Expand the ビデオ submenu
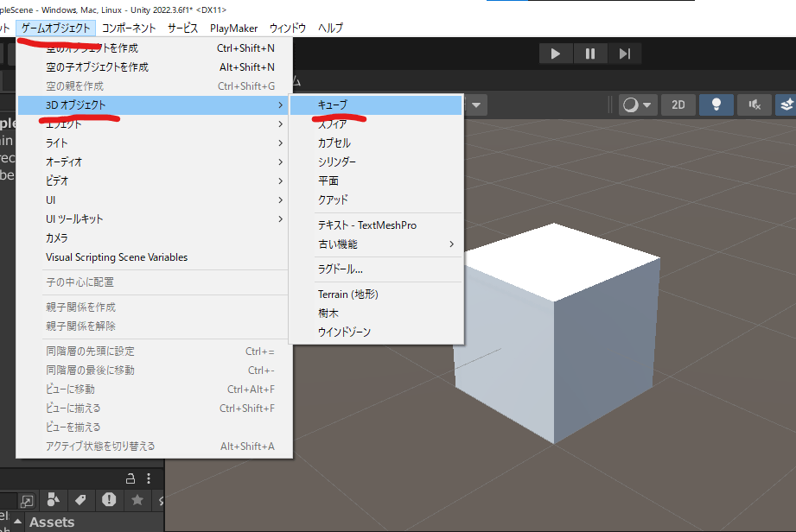This screenshot has height=532, width=796. coord(155,180)
